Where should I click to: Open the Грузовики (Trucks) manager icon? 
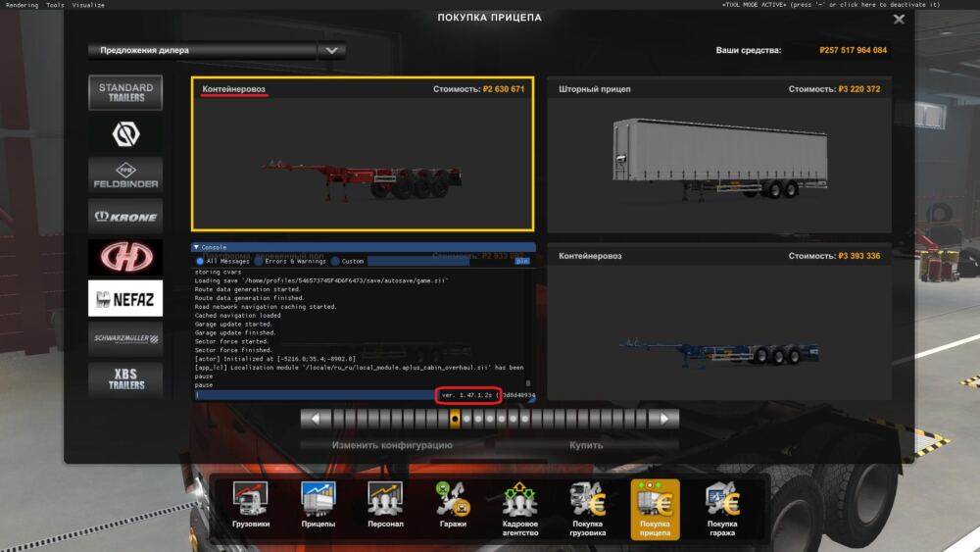(250, 507)
